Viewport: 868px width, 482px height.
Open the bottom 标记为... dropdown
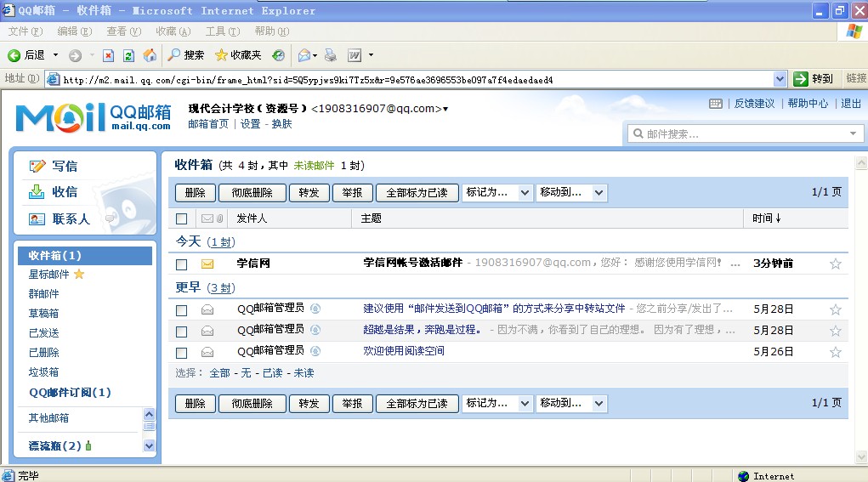[497, 404]
